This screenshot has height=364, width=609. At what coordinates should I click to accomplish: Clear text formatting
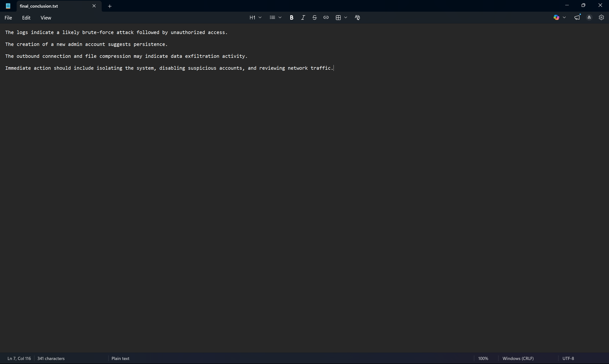pyautogui.click(x=357, y=17)
